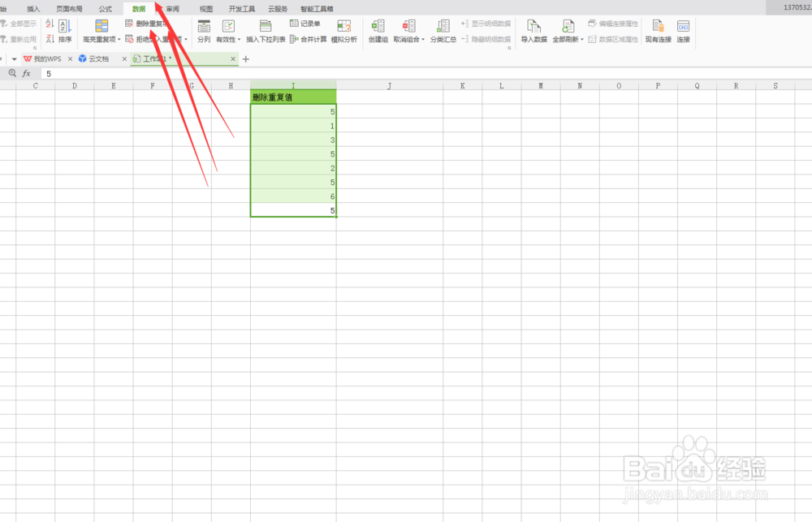Open the 插入 ribbon tab
The image size is (812, 522).
[x=33, y=9]
